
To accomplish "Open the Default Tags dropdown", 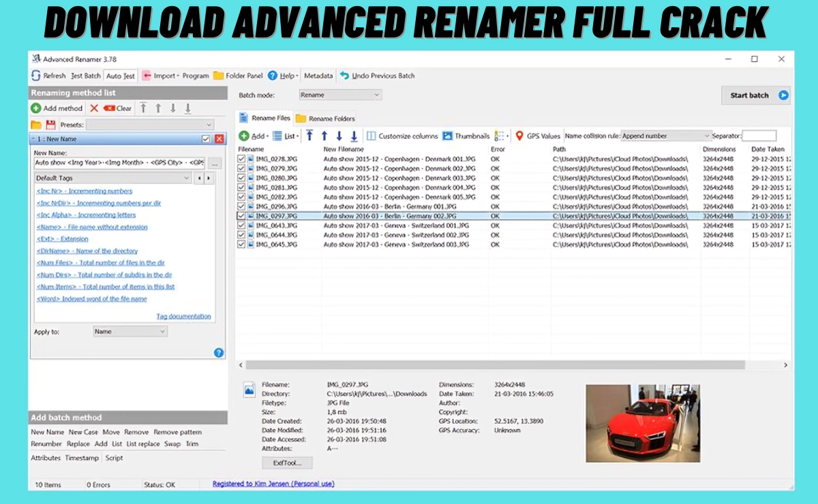I will pos(113,178).
